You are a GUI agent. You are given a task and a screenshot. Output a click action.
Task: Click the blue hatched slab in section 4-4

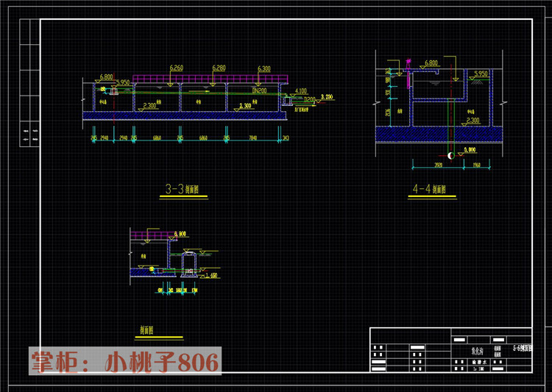coord(439,134)
